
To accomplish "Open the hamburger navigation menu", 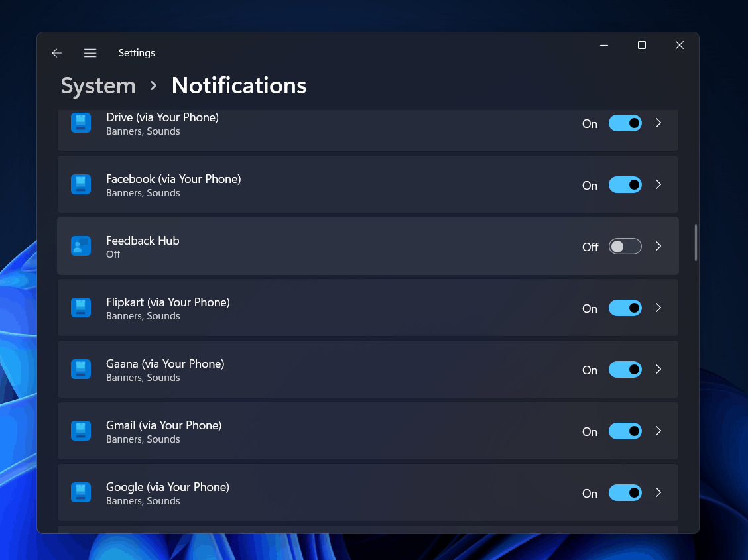I will tap(90, 53).
